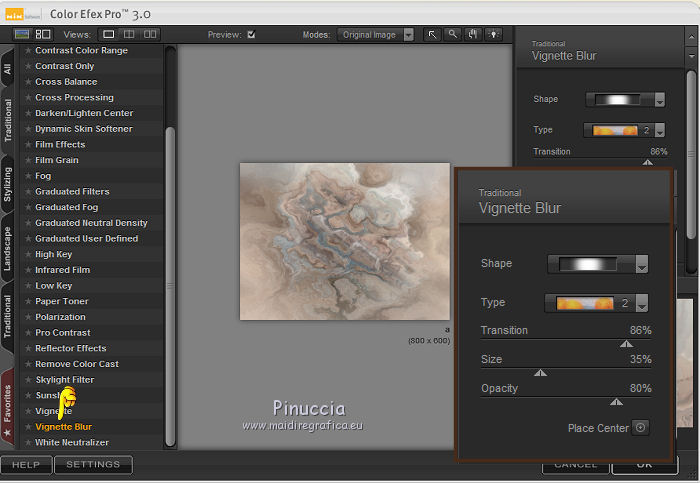
Task: Open the Modes dropdown
Action: coord(408,34)
